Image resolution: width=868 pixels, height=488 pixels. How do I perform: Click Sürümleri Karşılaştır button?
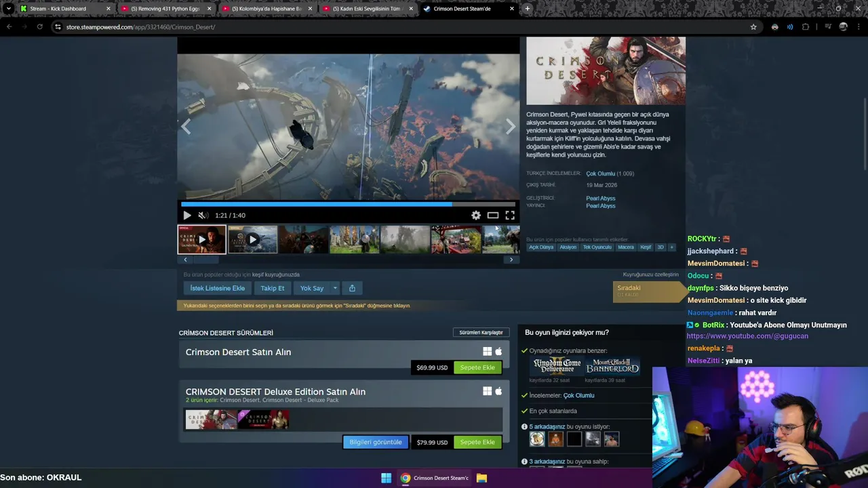point(481,333)
